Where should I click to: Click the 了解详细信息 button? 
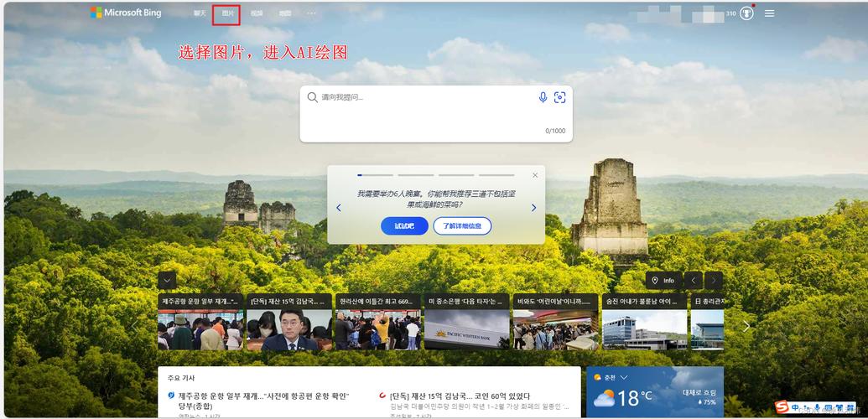[462, 226]
